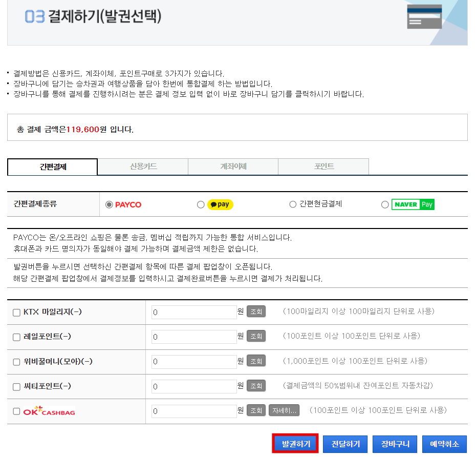Viewport: 476px width, 457px height.
Task: Switch to the 포인트 tab
Action: tap(323, 167)
